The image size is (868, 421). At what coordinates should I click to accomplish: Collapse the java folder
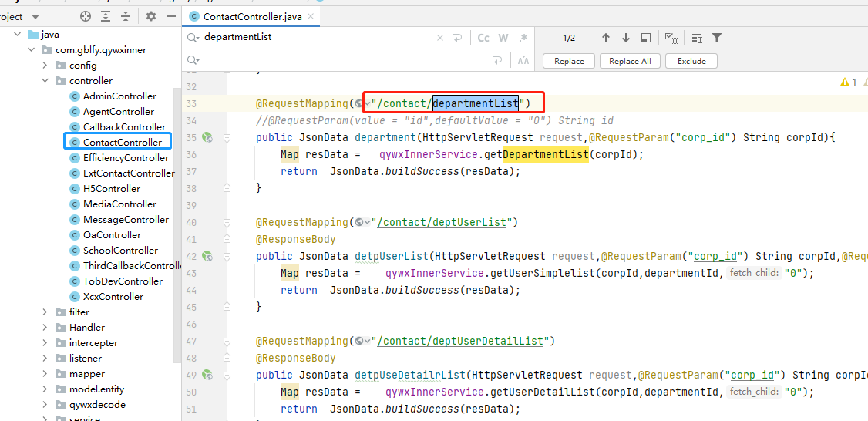(x=17, y=35)
